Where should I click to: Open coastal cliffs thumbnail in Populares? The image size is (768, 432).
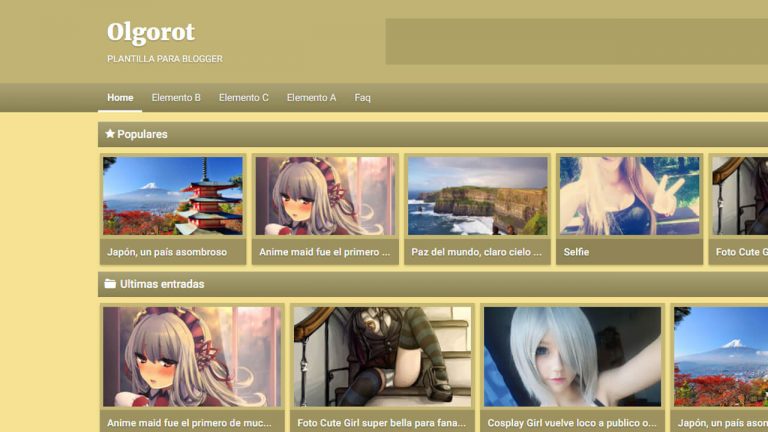(477, 195)
